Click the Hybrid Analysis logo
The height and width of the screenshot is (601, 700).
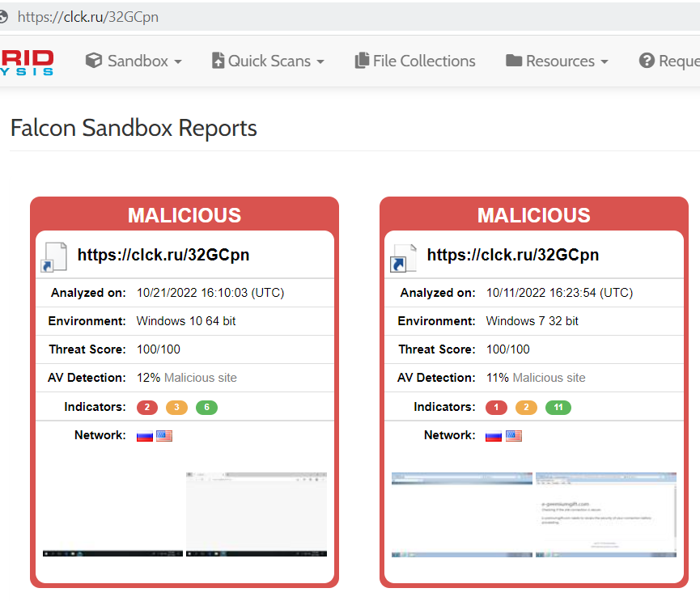(27, 62)
